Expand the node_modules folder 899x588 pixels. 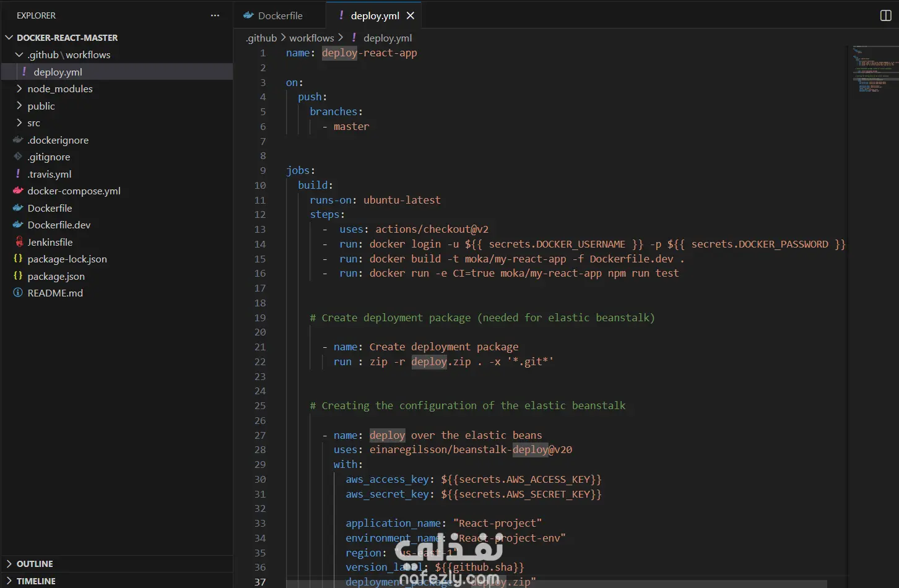click(x=19, y=89)
